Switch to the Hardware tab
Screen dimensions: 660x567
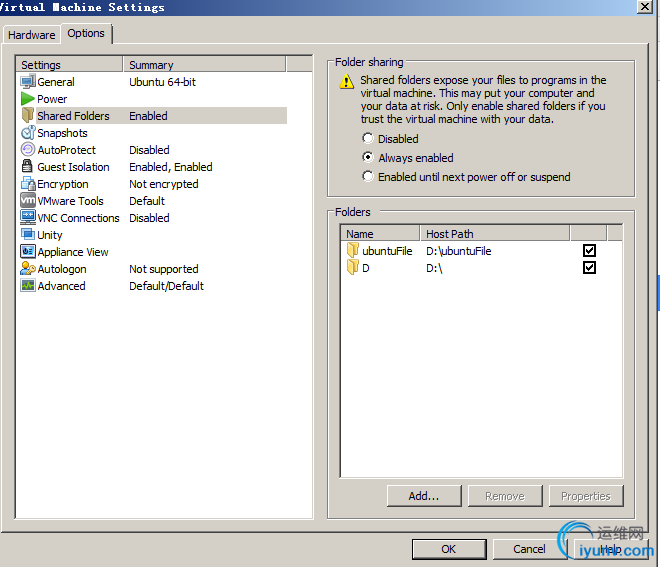32,35
